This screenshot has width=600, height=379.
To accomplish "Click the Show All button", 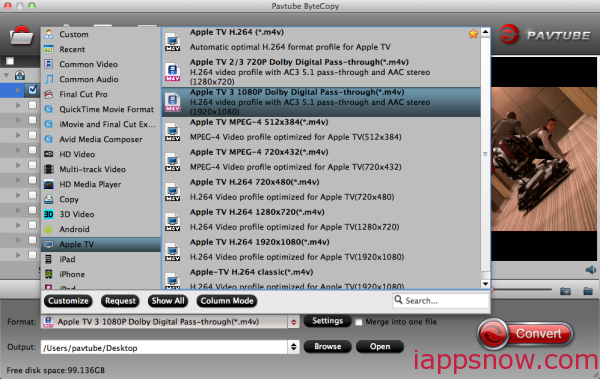I will tap(168, 301).
